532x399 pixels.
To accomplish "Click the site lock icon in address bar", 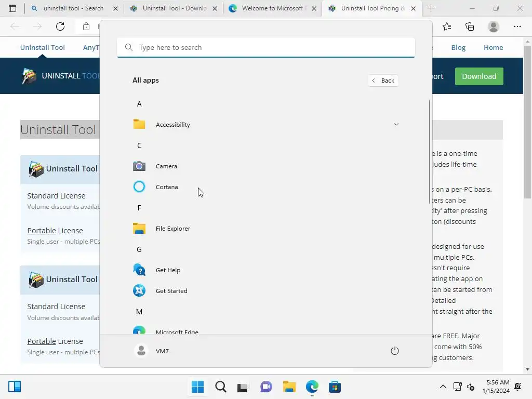I will pyautogui.click(x=86, y=26).
